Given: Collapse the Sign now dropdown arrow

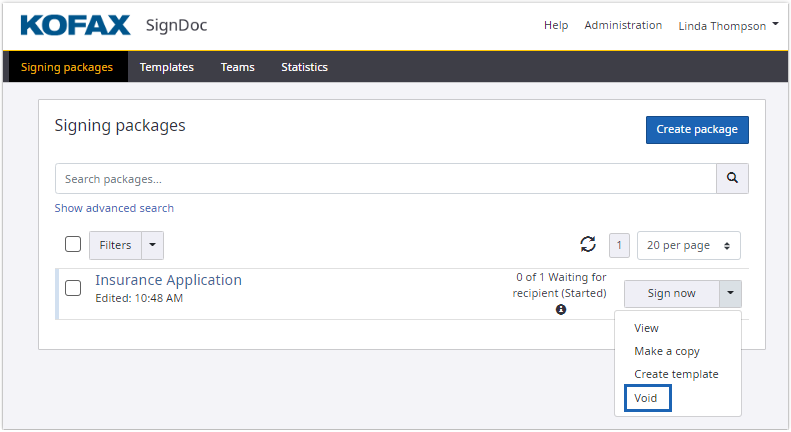Looking at the screenshot, I should pyautogui.click(x=730, y=294).
